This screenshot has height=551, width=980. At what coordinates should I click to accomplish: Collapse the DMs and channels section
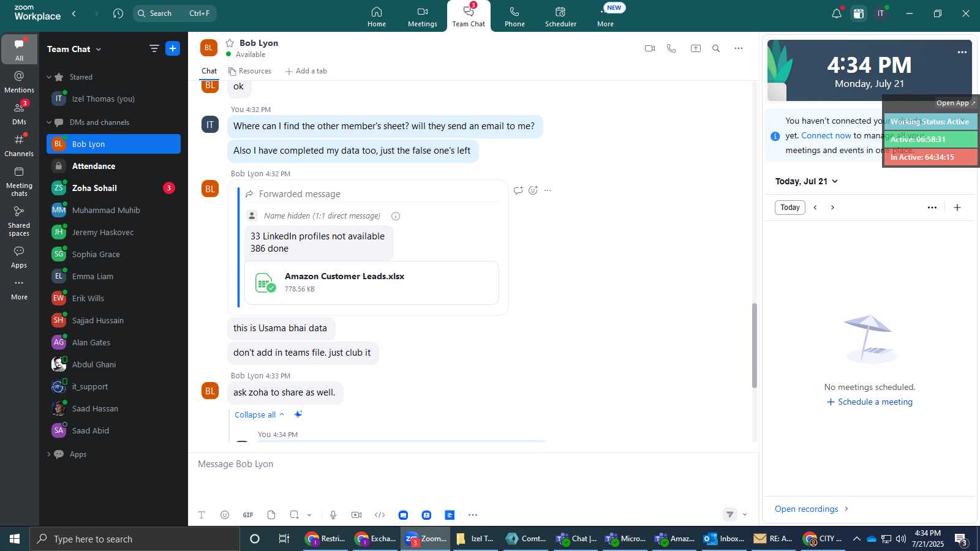click(49, 122)
